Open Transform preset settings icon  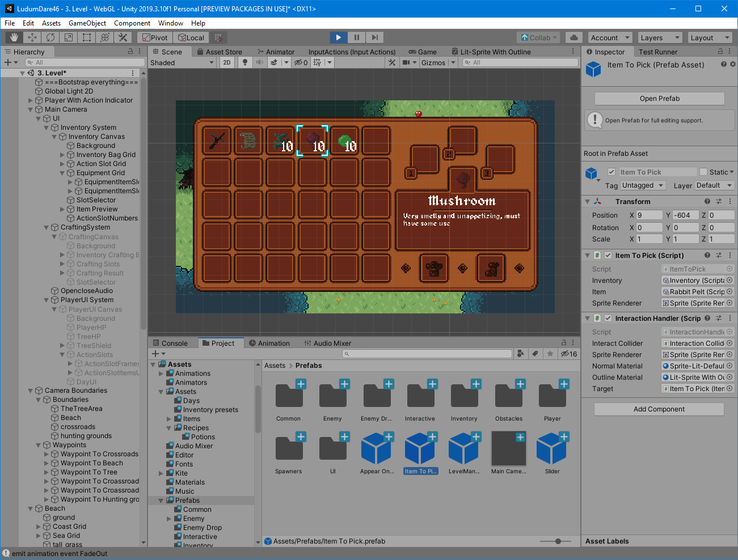click(x=719, y=201)
